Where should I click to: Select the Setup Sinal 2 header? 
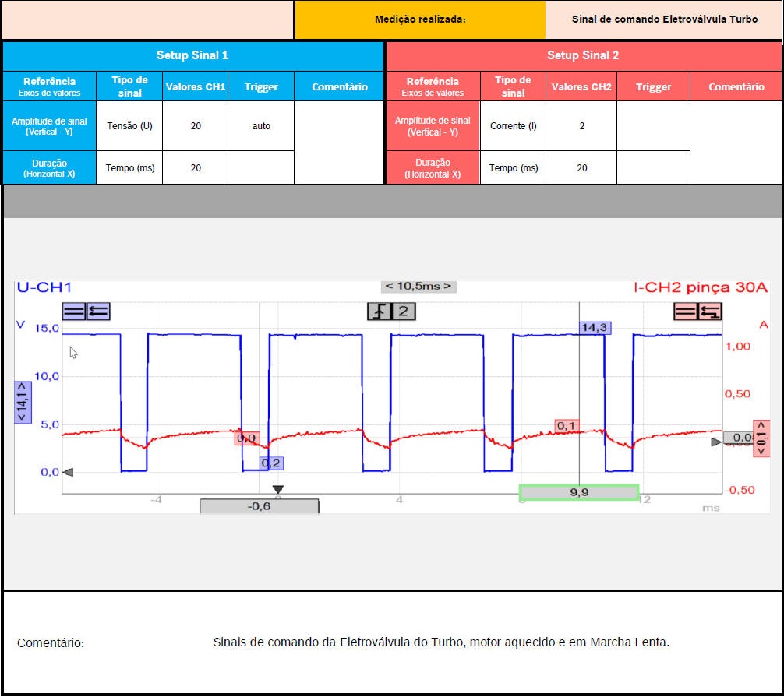pyautogui.click(x=583, y=55)
